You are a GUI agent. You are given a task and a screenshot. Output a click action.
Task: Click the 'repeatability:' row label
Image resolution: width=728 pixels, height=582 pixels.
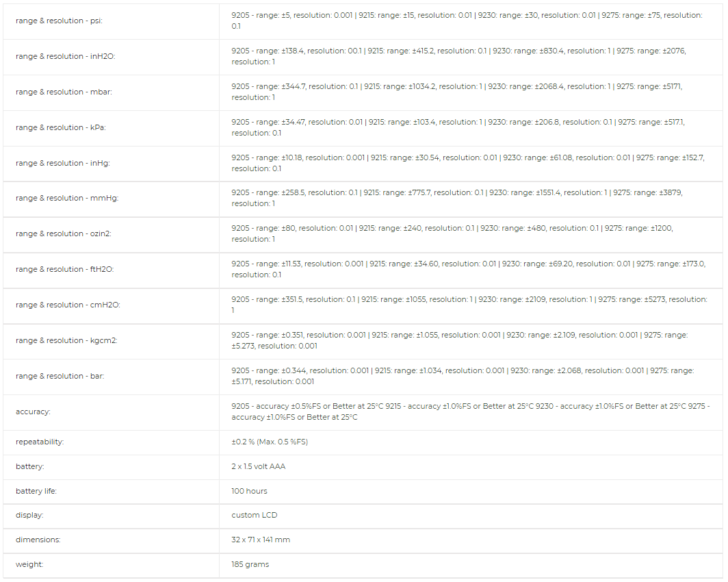coord(40,442)
